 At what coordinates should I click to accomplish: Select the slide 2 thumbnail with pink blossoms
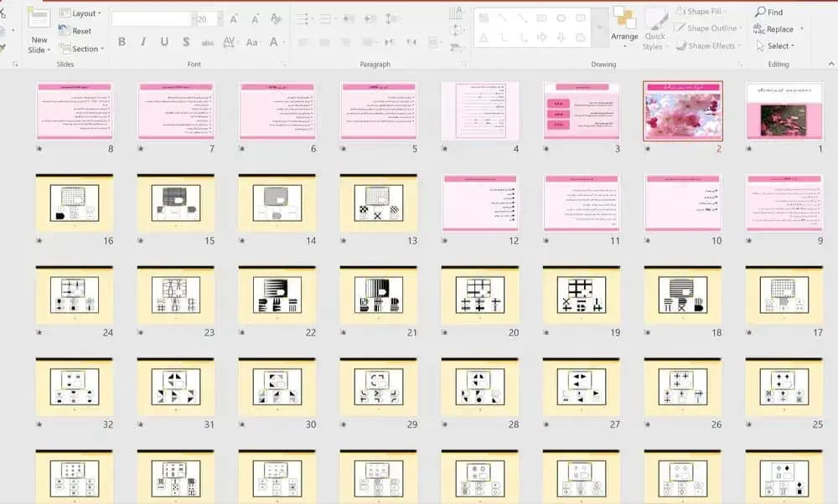pos(682,111)
